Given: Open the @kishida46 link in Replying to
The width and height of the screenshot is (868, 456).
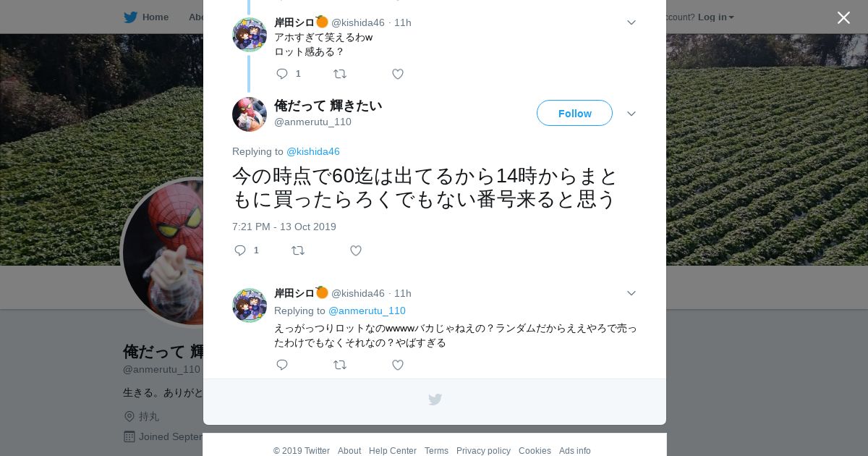Looking at the screenshot, I should 313,151.
